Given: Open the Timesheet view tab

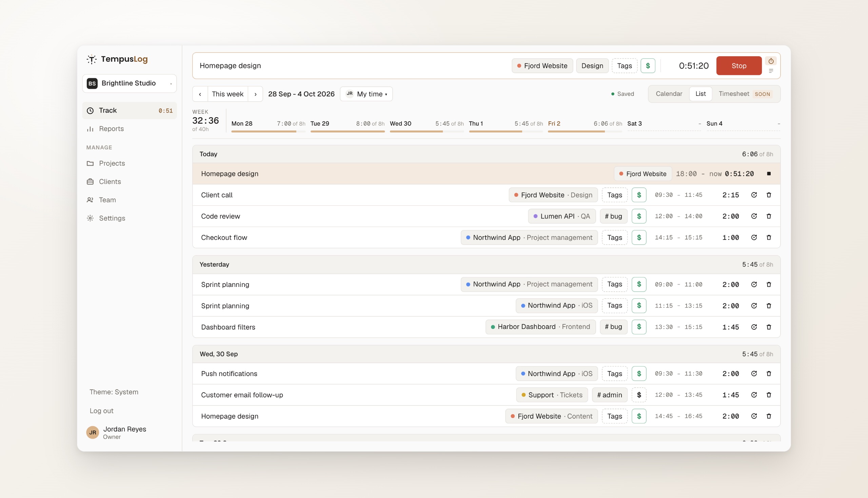Looking at the screenshot, I should point(745,94).
